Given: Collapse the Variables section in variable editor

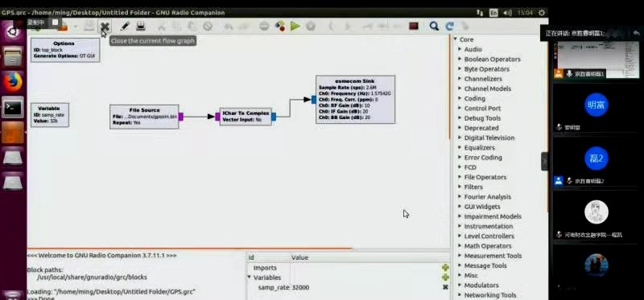Looking at the screenshot, I should click(x=249, y=277).
